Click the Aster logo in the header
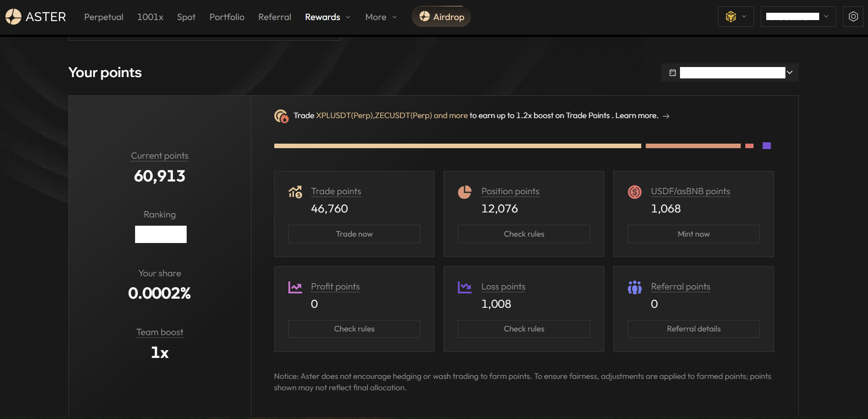This screenshot has width=868, height=419. point(36,17)
